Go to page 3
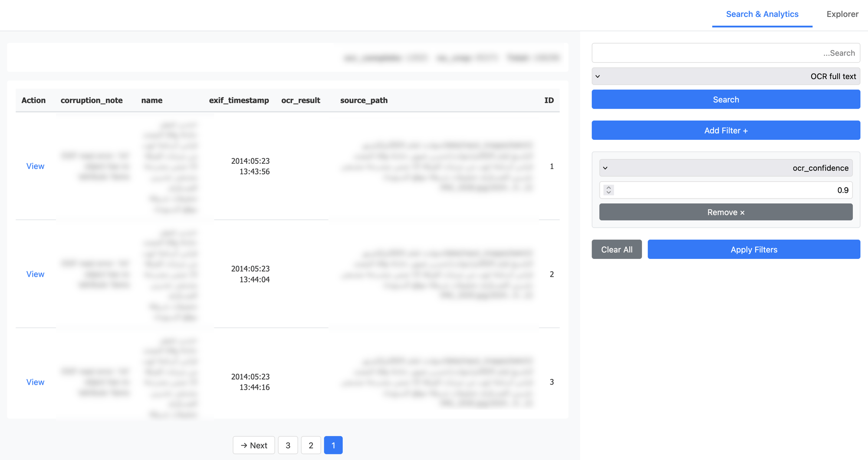868x460 pixels. pyautogui.click(x=288, y=445)
